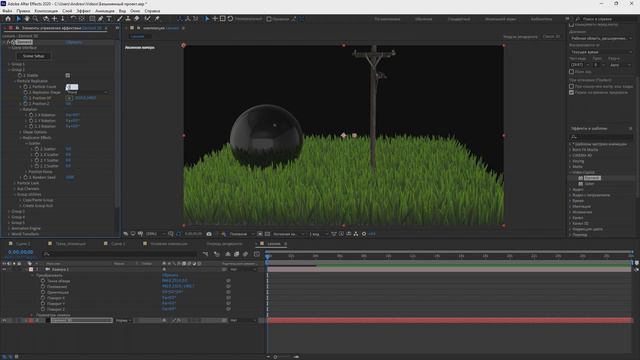This screenshot has width=640, height=360.
Task: Toggle second checked checkbox in Preview panel
Action: pyautogui.click(x=571, y=93)
